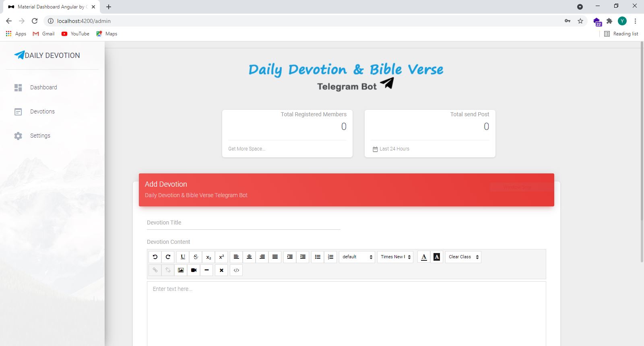Switch editor to HTML code view
Viewport: 644px width, 346px height.
pos(236,270)
